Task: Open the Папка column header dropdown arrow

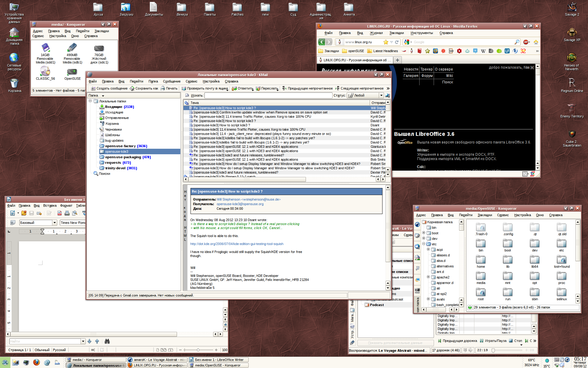Action: [103, 96]
